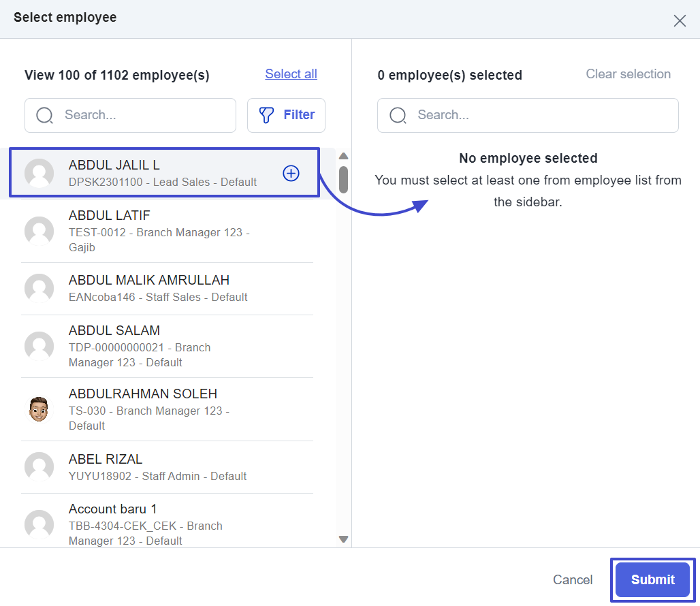Click the funnel Filter button
700x606 pixels.
(286, 115)
